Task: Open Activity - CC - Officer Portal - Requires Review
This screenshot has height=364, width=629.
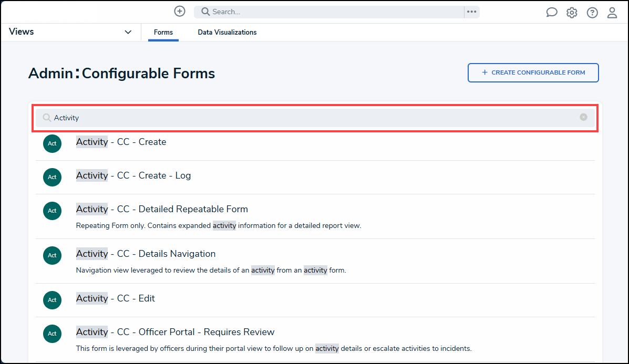Action: point(175,332)
